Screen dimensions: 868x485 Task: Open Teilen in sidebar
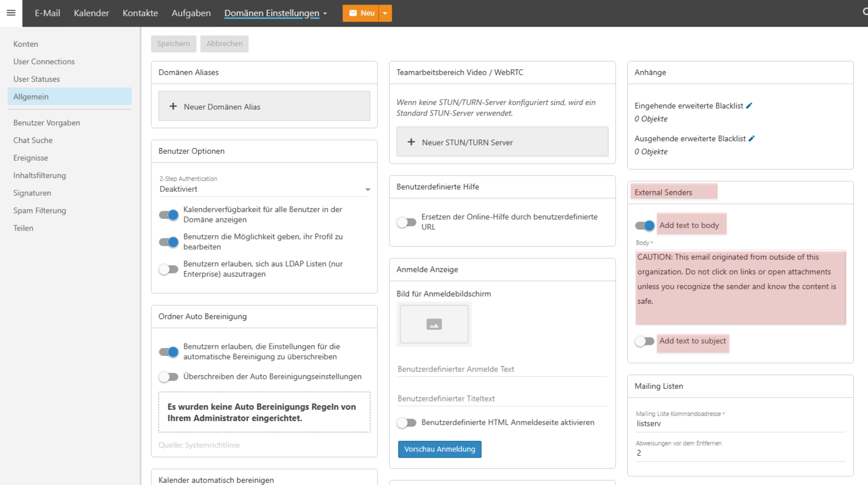coord(69,228)
